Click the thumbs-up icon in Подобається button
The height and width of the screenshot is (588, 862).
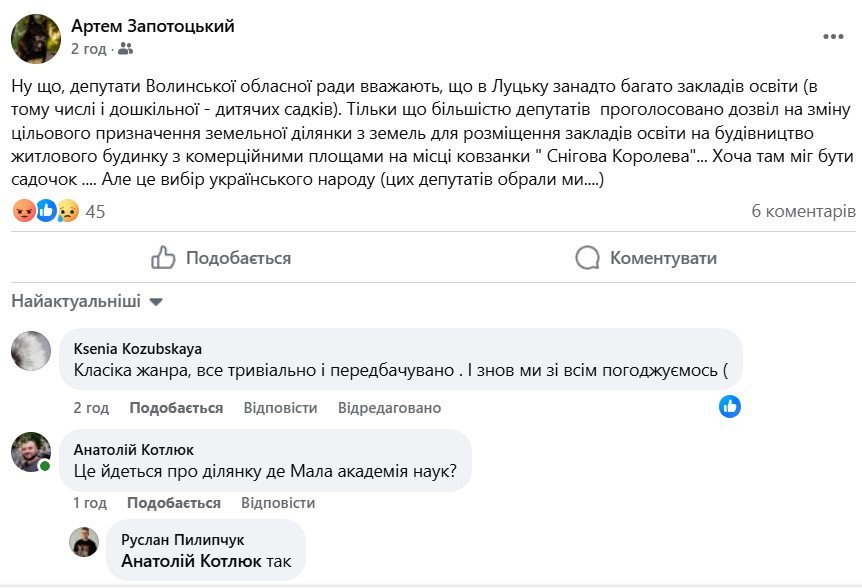tap(163, 258)
